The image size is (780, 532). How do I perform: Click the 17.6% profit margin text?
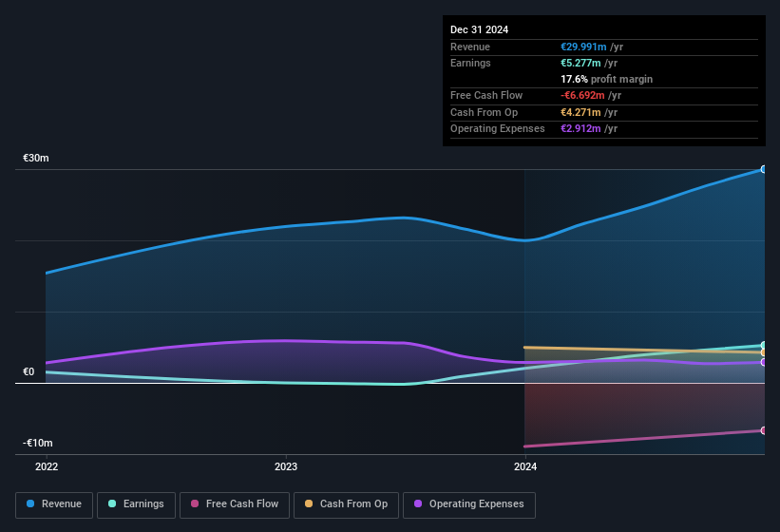pos(606,79)
